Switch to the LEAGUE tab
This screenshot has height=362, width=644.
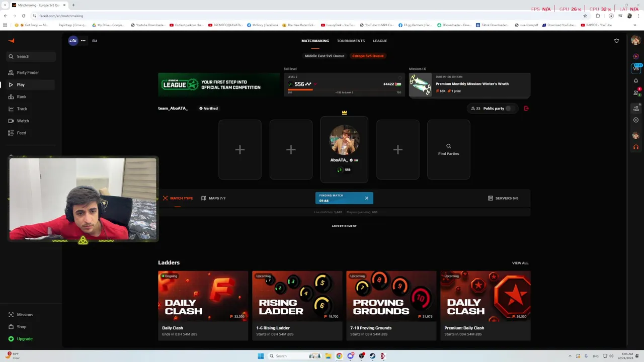380,41
